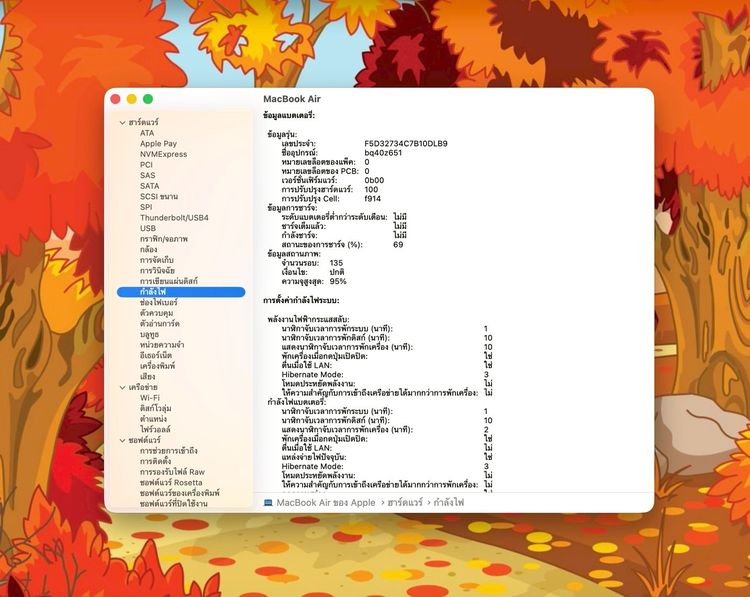Collapse the ฮาร์ดแวร์ section chevron

[122, 122]
